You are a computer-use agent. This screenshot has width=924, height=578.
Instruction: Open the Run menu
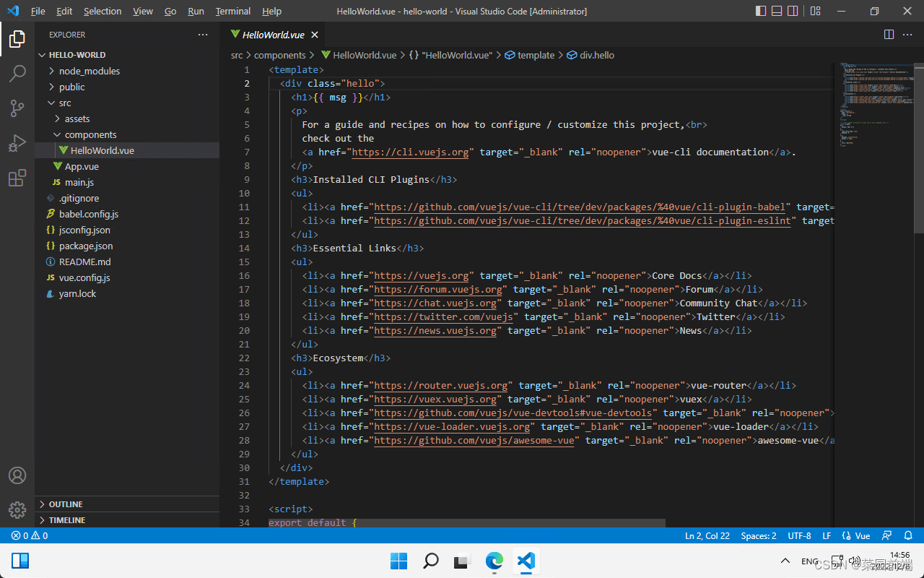point(196,11)
